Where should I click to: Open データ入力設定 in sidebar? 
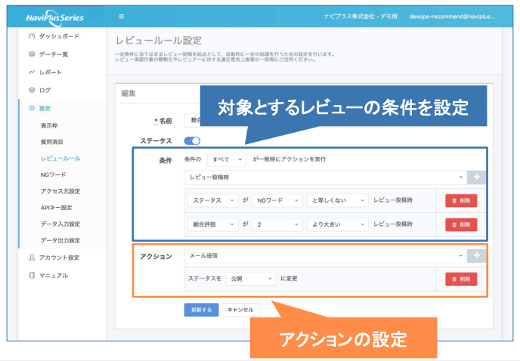tap(60, 224)
